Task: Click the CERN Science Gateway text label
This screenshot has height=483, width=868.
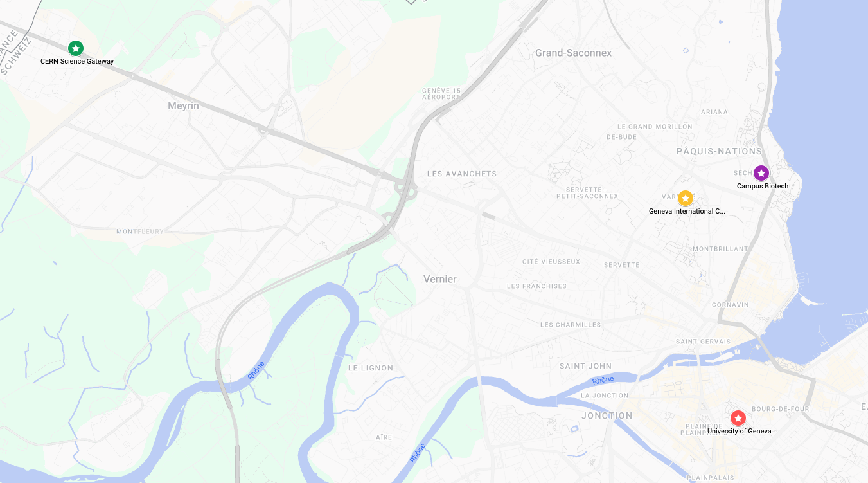Action: pos(77,62)
